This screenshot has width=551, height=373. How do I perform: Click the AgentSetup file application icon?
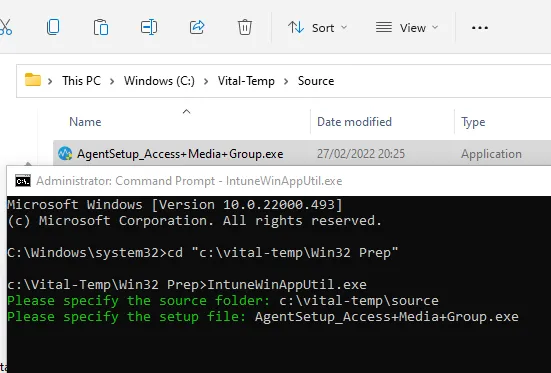[65, 154]
